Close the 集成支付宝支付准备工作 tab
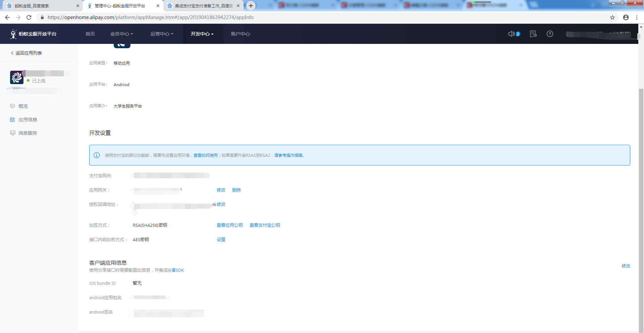 point(238,6)
